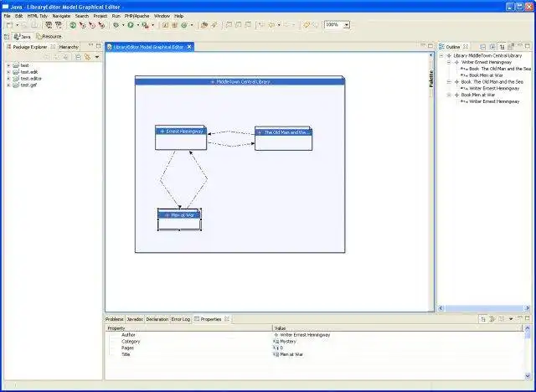Viewport: 536px width, 392px height.
Task: Click collapse-all icon in Outline toolbar
Action: coord(482,47)
